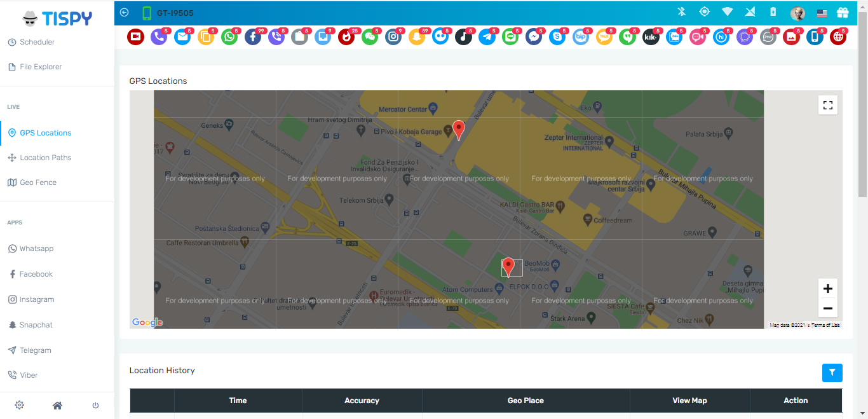Toggle fullscreen view on the map

coord(827,105)
